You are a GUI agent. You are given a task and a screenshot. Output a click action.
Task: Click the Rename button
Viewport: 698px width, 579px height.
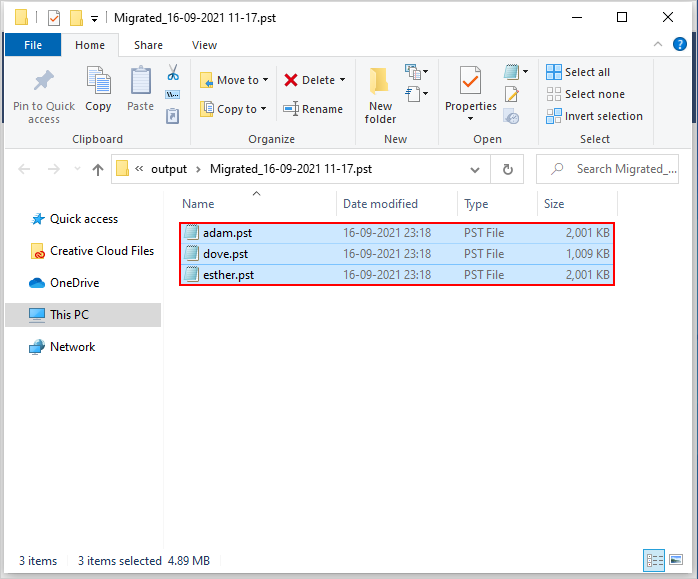[313, 109]
